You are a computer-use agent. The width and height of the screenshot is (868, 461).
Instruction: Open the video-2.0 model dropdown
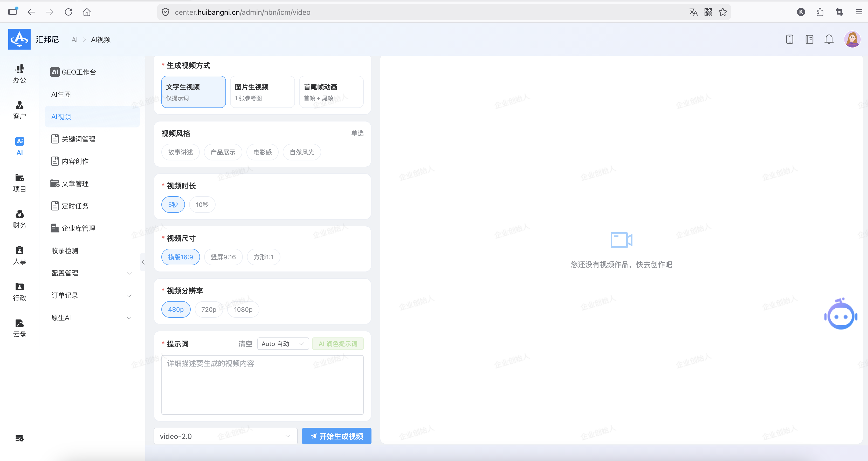tap(225, 436)
